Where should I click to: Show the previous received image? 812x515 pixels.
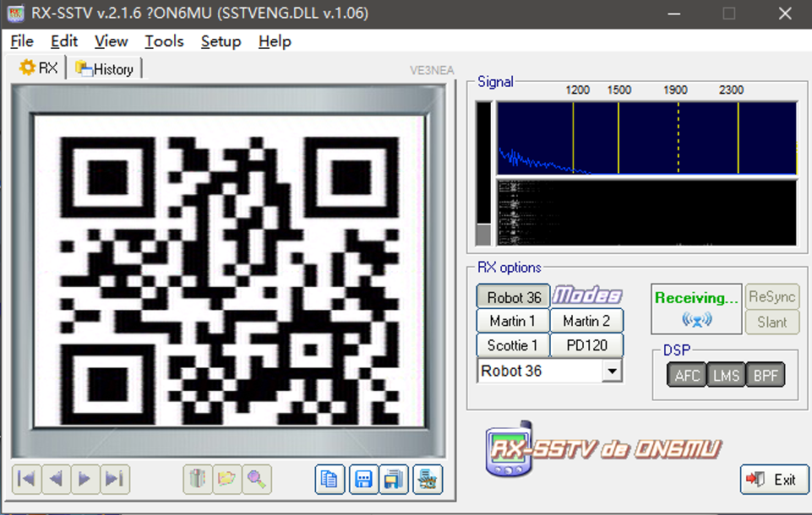pyautogui.click(x=56, y=480)
